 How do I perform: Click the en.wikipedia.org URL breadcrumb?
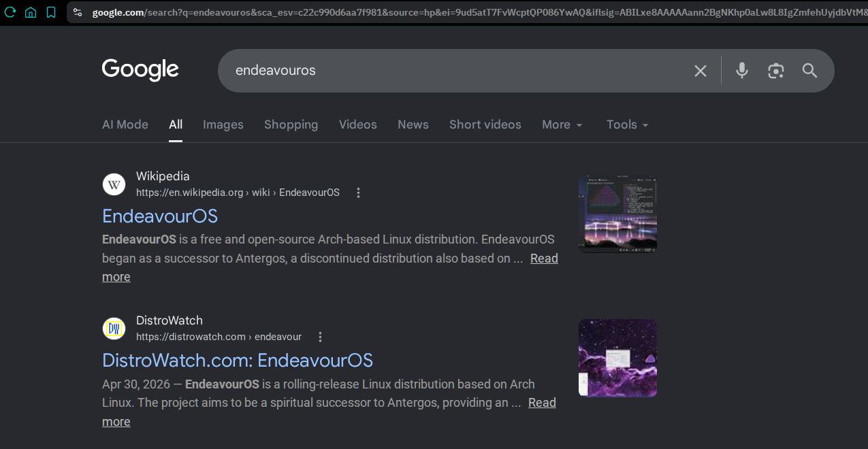coord(238,193)
